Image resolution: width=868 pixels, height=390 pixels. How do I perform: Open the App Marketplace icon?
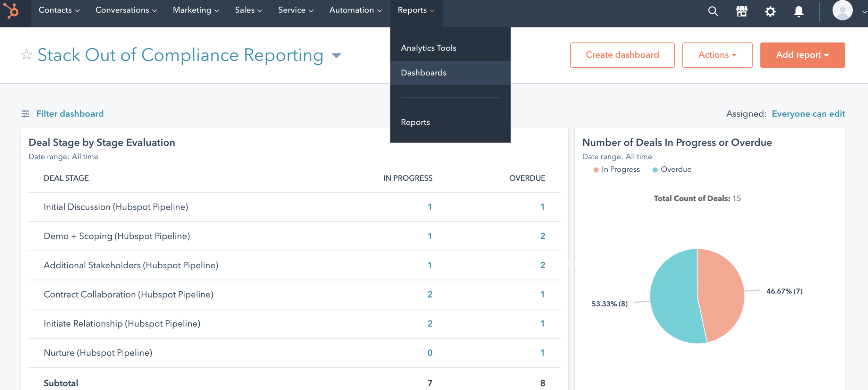coord(742,11)
